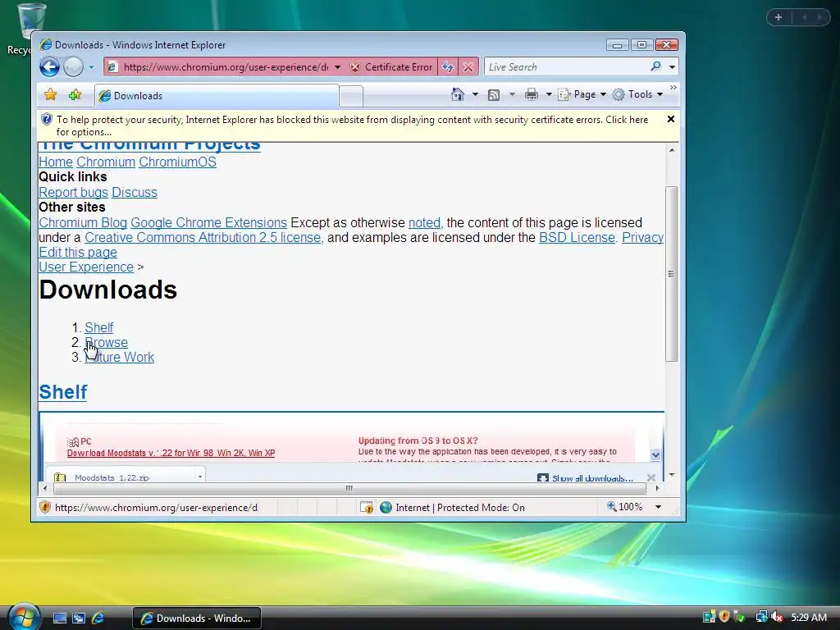The image size is (840, 630).
Task: Click the Privacy link
Action: tap(642, 237)
